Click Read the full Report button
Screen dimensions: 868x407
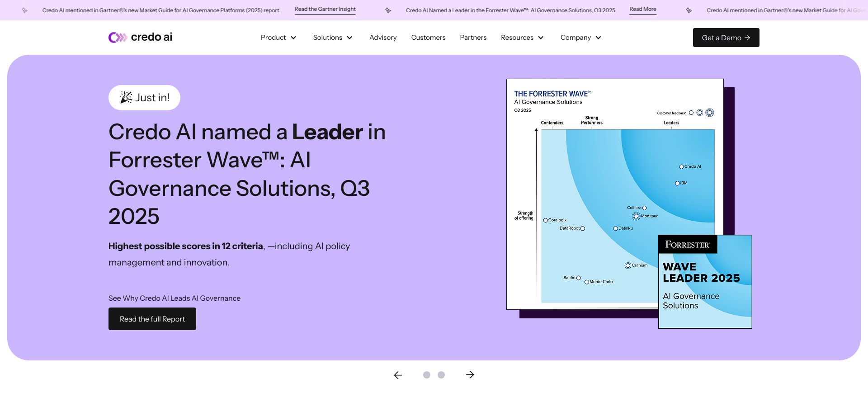(152, 319)
